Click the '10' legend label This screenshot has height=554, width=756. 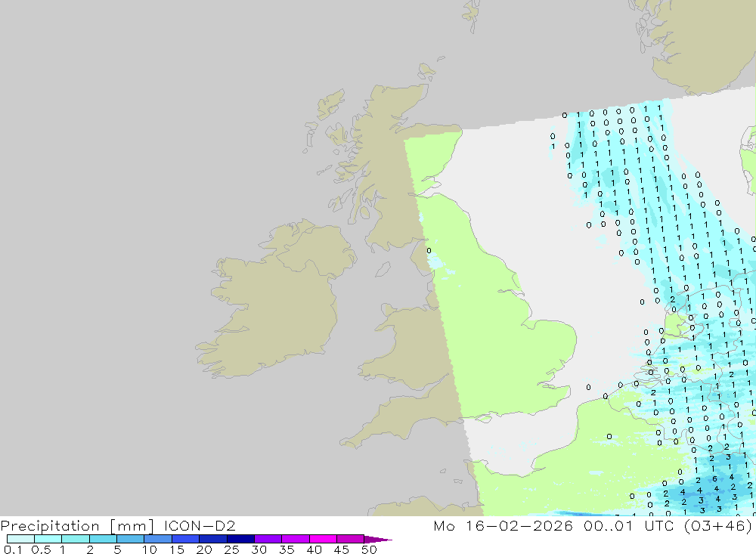coord(150,549)
